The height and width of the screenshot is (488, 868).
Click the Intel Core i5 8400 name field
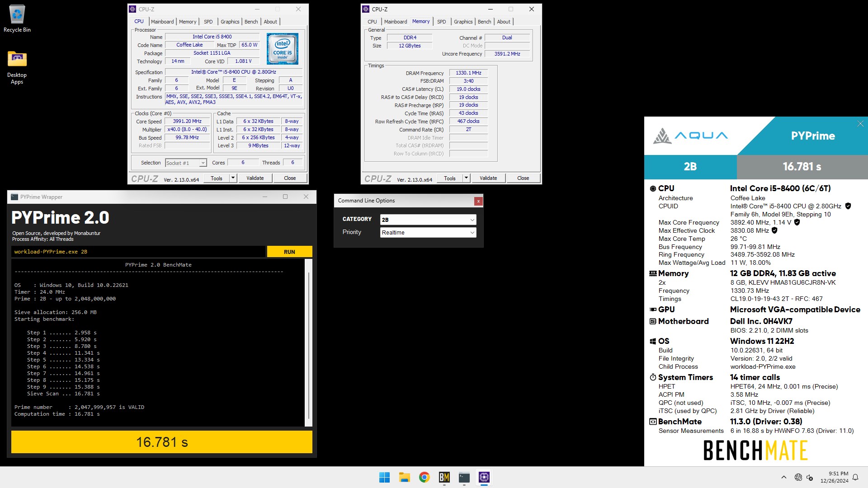click(x=212, y=37)
